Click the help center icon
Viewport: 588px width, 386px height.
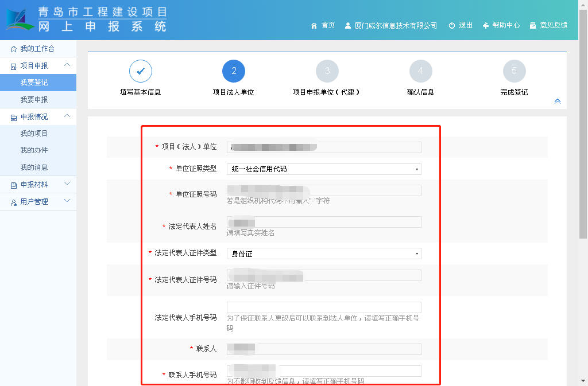[x=486, y=26]
